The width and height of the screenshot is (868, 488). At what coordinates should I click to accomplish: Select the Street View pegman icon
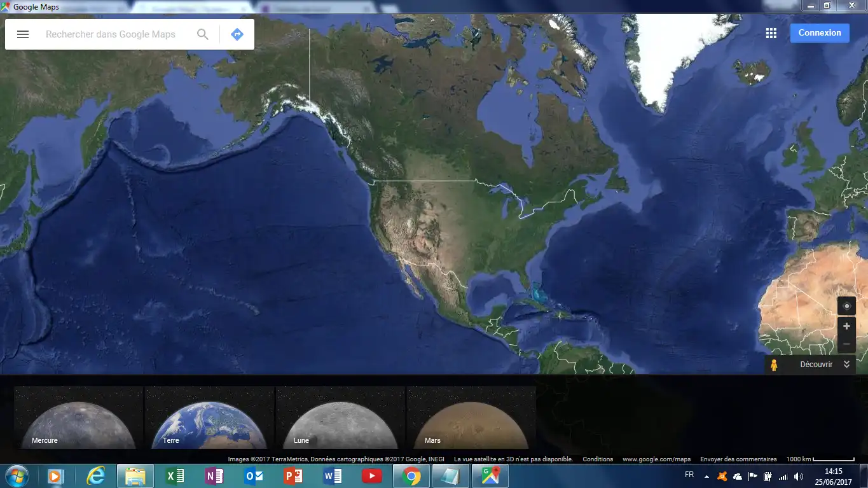(774, 365)
